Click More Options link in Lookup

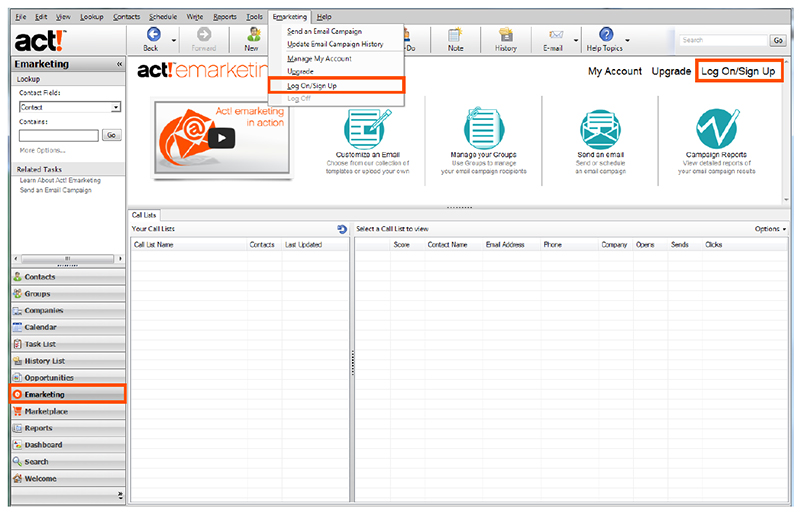click(x=42, y=151)
